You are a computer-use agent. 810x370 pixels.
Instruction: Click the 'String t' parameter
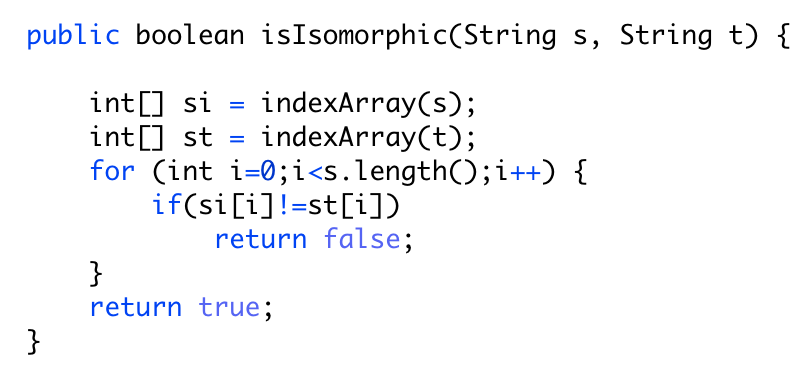tap(680, 36)
